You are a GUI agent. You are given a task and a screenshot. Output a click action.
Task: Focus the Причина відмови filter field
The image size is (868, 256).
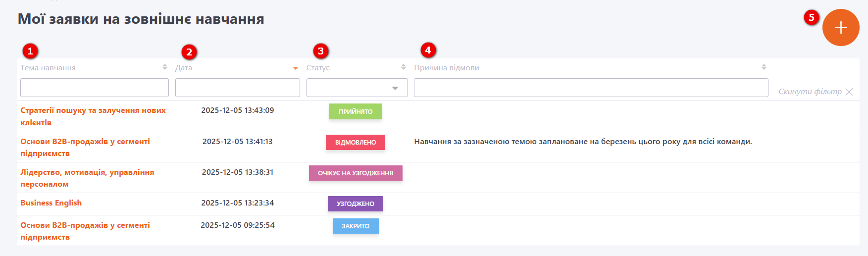(x=591, y=88)
